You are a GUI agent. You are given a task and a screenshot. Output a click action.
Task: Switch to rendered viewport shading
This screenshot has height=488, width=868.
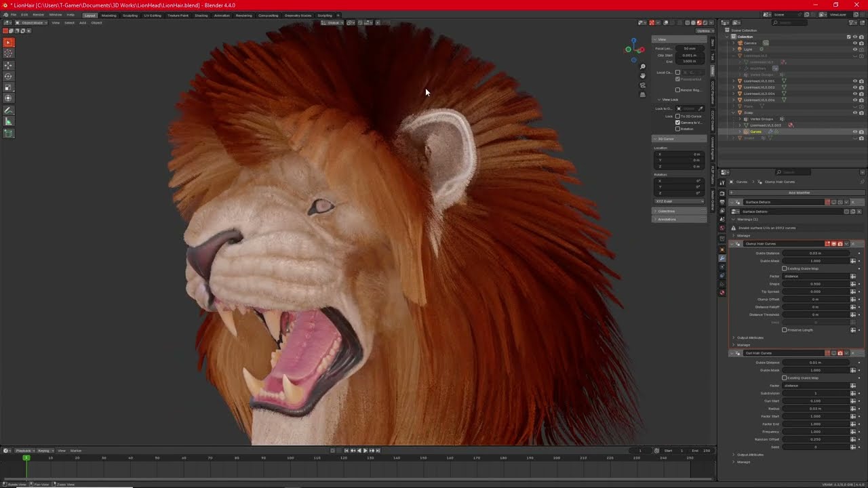705,23
